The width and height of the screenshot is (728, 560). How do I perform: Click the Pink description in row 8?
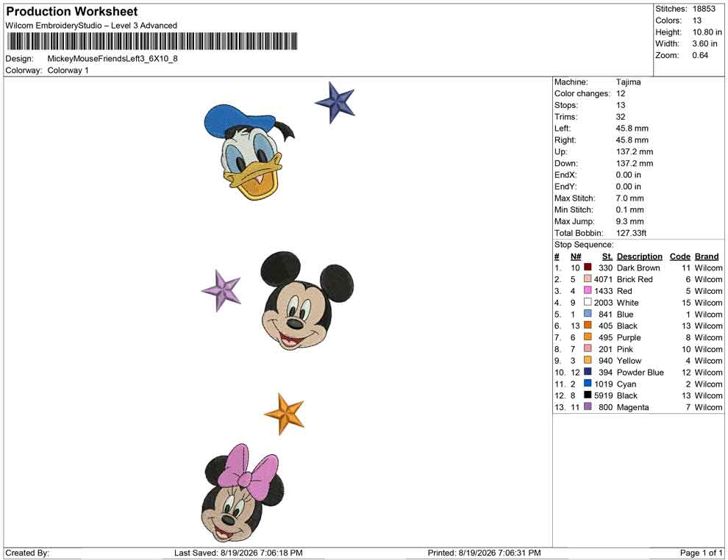[x=625, y=349]
